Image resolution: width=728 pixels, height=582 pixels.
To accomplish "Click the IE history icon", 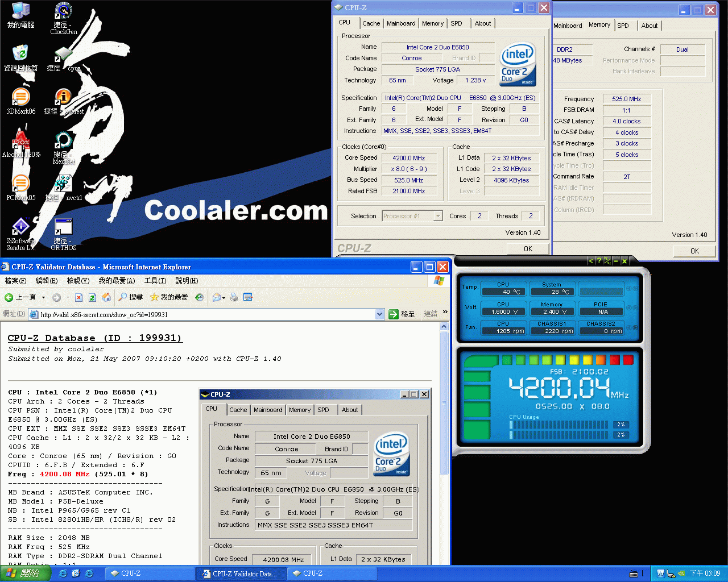I will tap(199, 297).
